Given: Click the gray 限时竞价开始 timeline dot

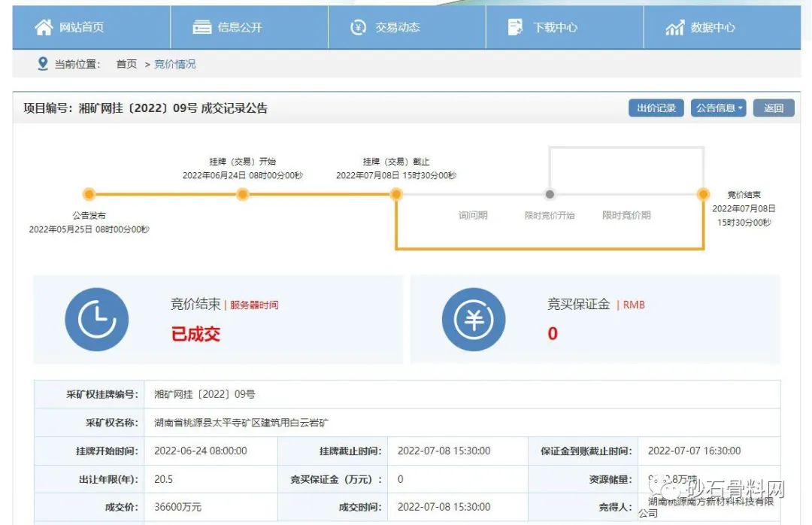Looking at the screenshot, I should tap(550, 195).
